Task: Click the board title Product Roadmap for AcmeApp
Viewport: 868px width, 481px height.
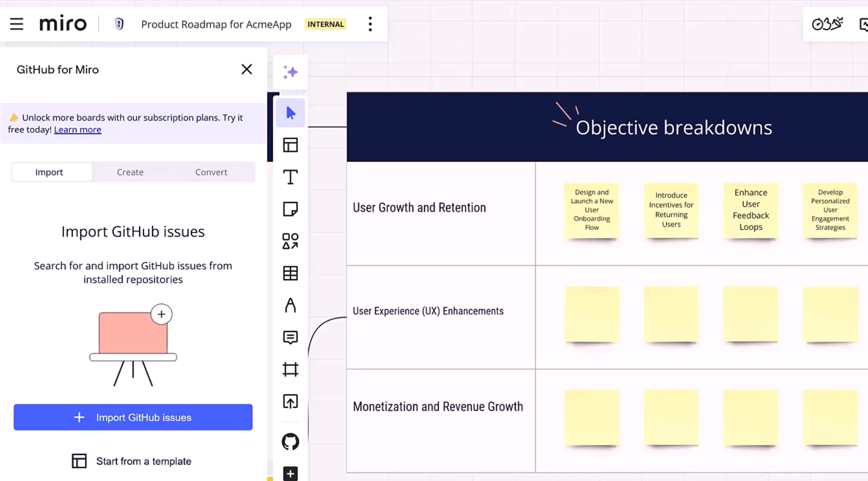Action: click(x=216, y=24)
